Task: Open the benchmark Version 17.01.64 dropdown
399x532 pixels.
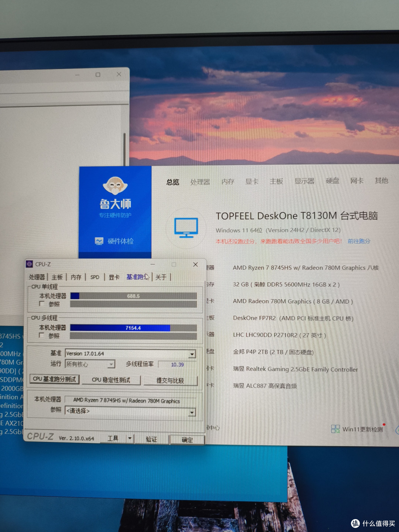Action: click(192, 354)
